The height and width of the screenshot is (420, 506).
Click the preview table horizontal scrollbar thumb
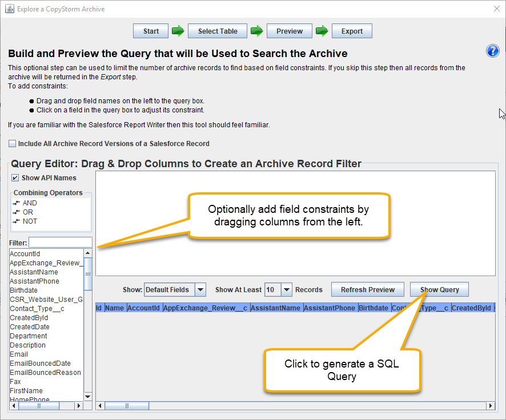[x=127, y=406]
